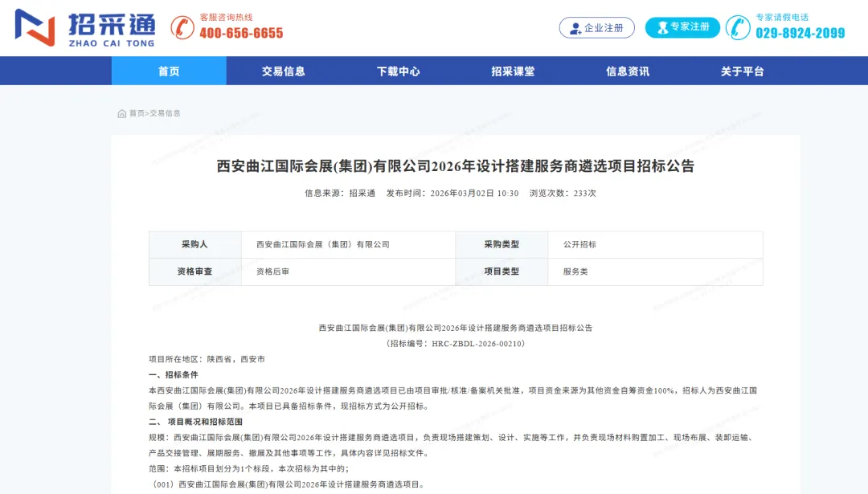This screenshot has height=494, width=868.
Task: Click the 招采通 logo icon
Action: tap(35, 27)
